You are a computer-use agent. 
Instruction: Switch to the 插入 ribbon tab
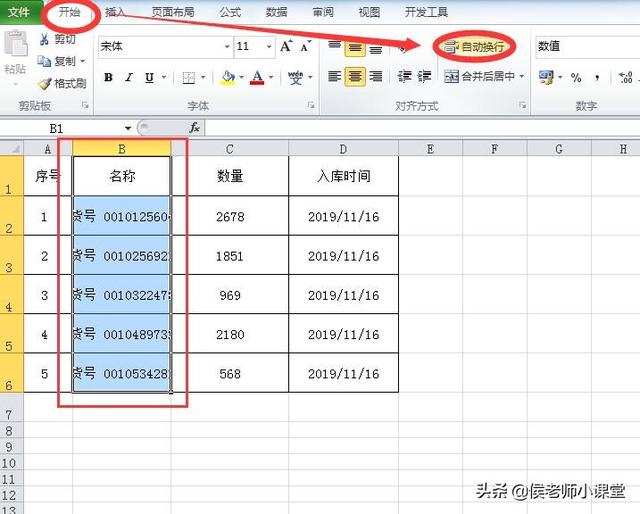116,12
